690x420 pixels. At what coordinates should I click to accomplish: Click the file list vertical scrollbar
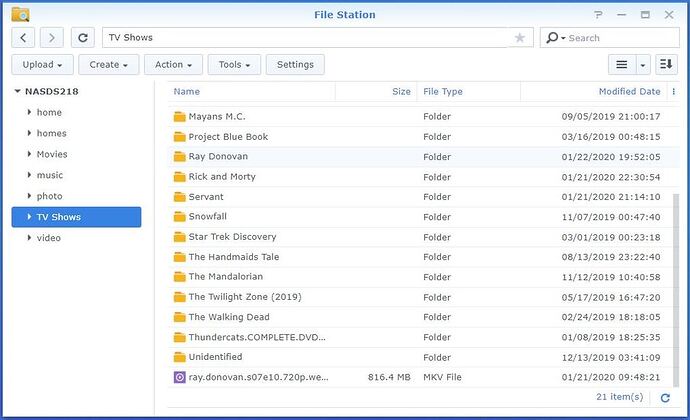pyautogui.click(x=676, y=291)
